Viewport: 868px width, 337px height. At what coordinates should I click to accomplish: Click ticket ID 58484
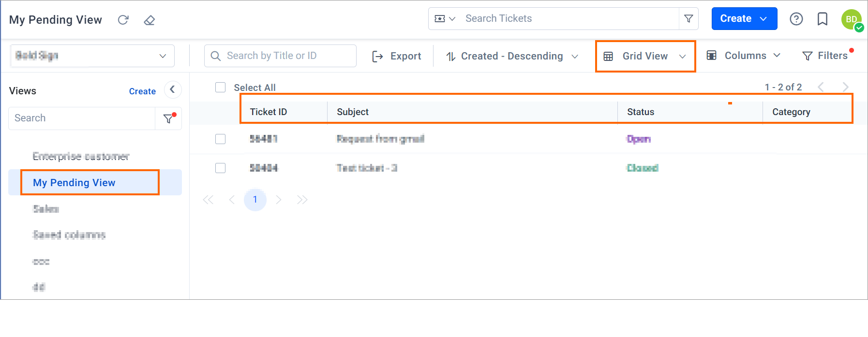(264, 168)
